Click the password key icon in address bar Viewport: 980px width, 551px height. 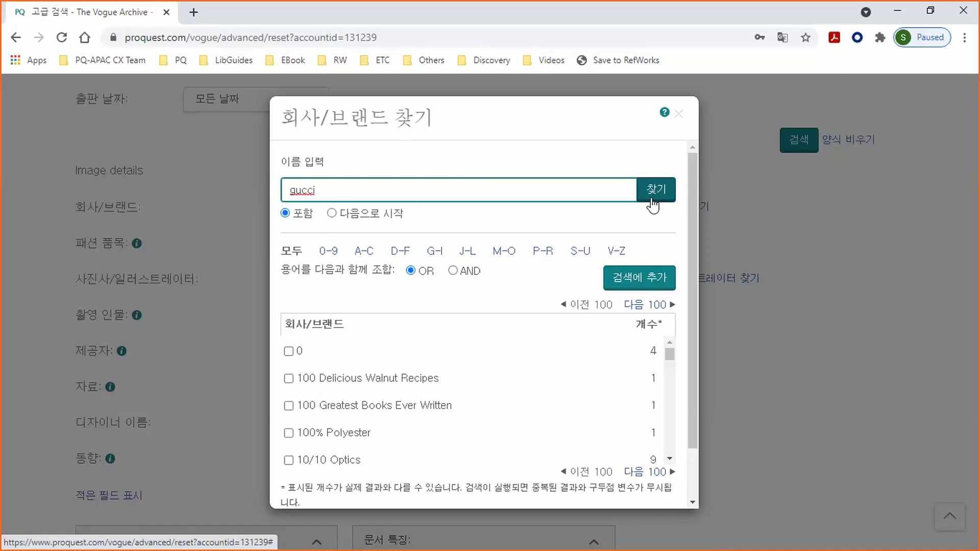pyautogui.click(x=759, y=37)
